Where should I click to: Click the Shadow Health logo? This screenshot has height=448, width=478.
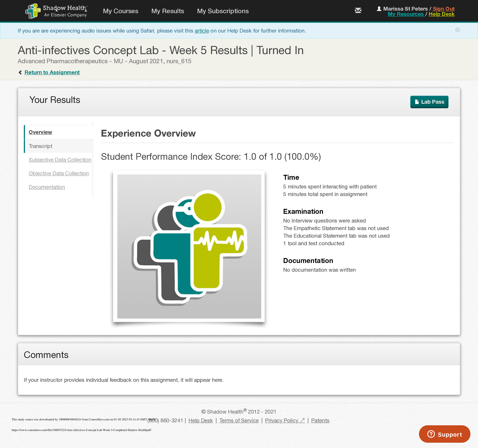tap(56, 11)
